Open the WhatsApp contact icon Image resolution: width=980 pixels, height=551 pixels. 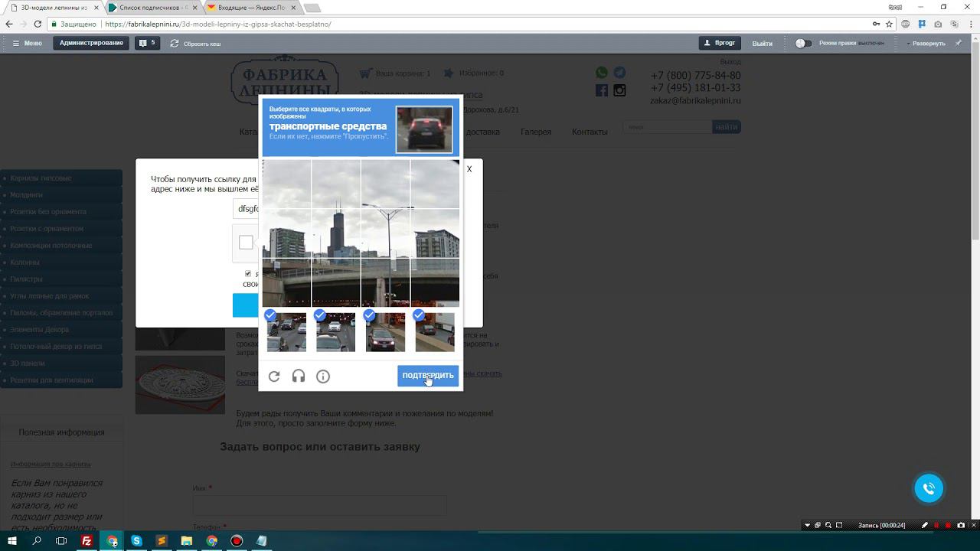(602, 73)
